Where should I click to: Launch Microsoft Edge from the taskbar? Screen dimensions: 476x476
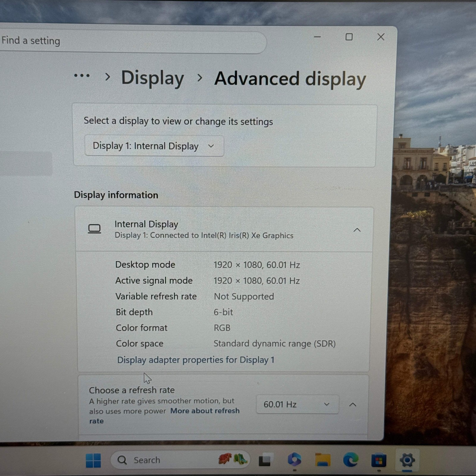click(x=351, y=460)
